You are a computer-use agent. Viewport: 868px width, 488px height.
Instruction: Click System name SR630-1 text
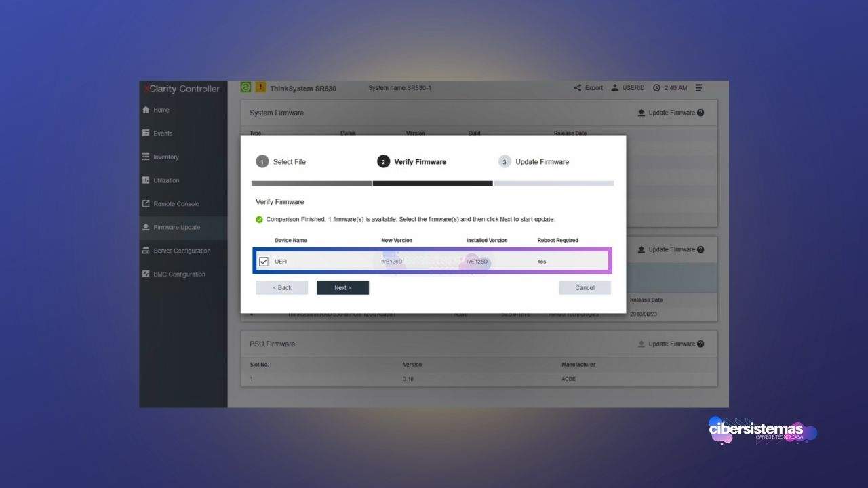pyautogui.click(x=399, y=88)
